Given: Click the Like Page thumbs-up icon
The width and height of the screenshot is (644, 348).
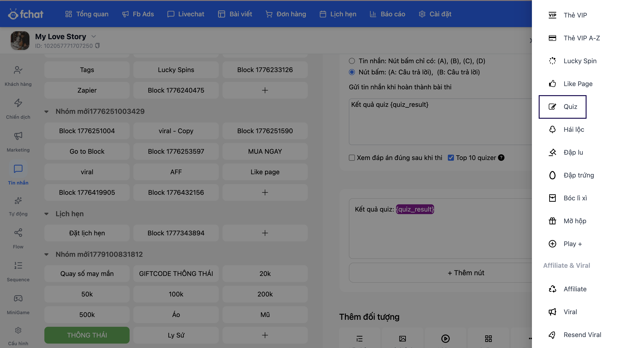Looking at the screenshot, I should 552,84.
